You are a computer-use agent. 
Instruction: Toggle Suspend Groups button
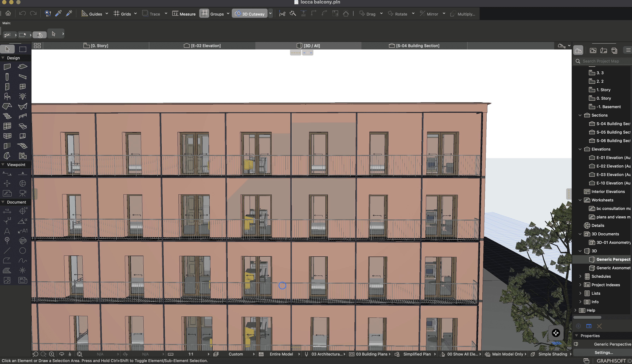tap(204, 13)
